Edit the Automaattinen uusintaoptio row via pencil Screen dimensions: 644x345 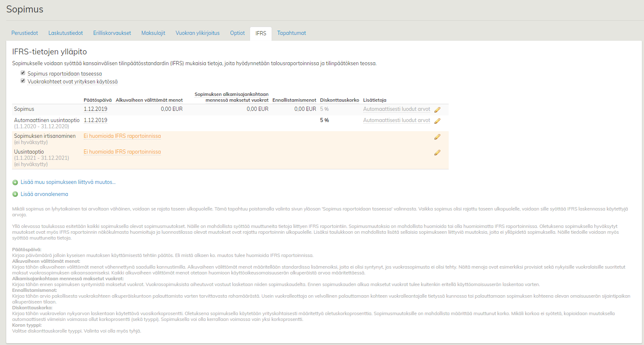pyautogui.click(x=437, y=121)
